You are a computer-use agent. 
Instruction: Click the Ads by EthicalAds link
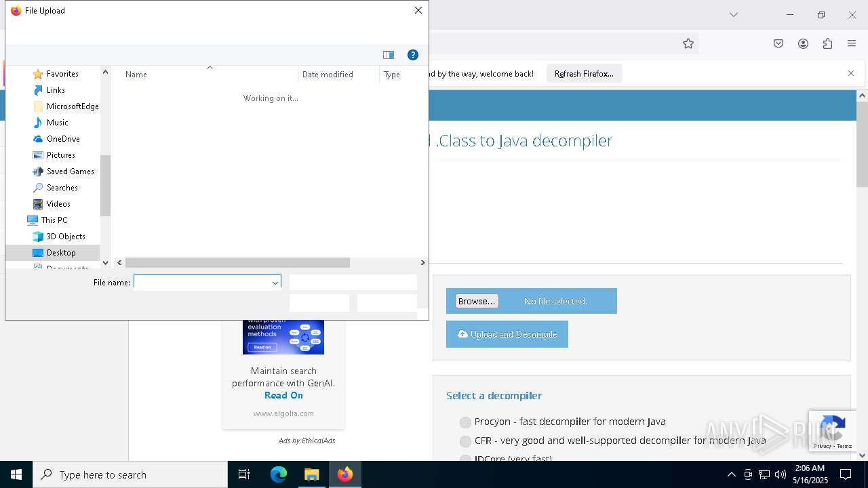click(307, 441)
